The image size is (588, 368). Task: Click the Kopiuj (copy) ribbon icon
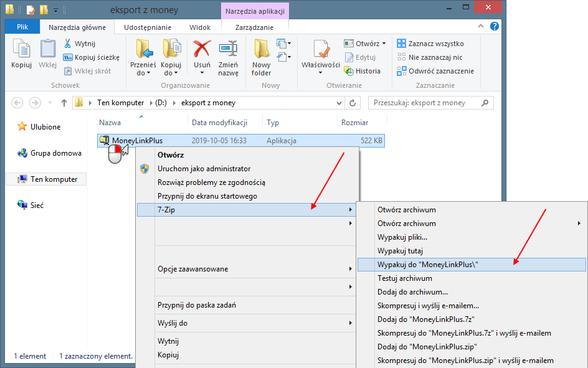(x=21, y=50)
